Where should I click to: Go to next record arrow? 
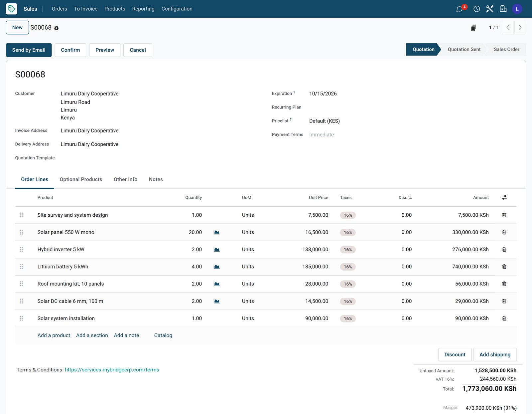[x=520, y=28]
